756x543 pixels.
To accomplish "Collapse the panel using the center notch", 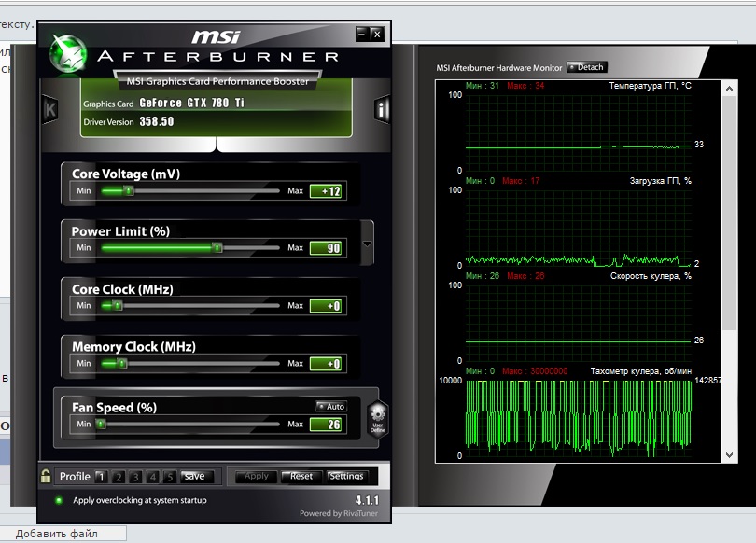I will pyautogui.click(x=216, y=145).
